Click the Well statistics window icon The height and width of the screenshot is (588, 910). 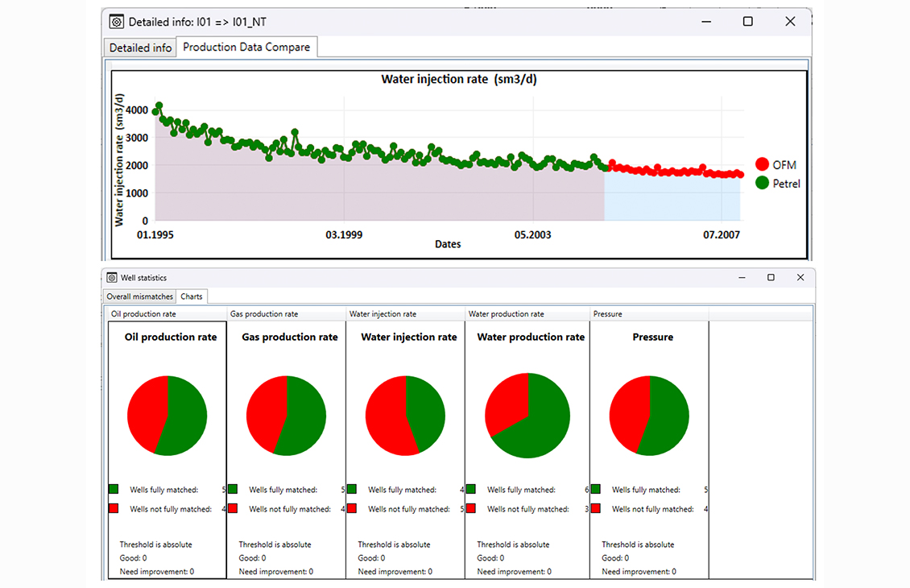[112, 278]
